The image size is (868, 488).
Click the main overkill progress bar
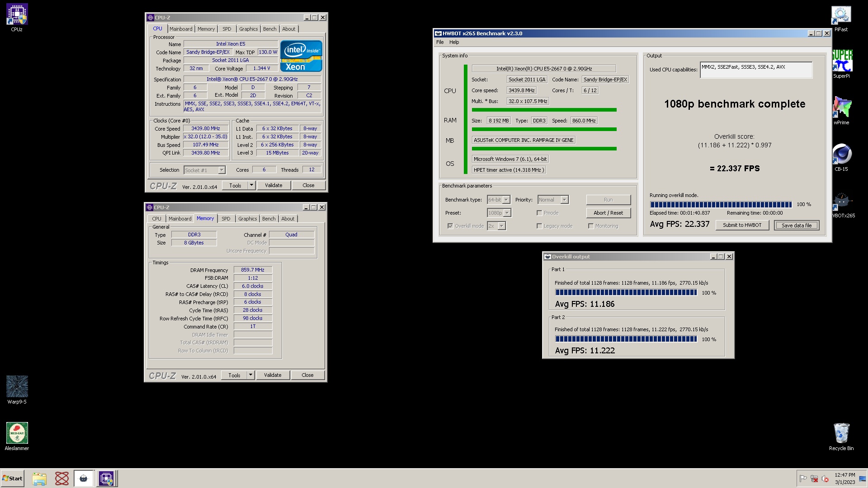(x=721, y=204)
